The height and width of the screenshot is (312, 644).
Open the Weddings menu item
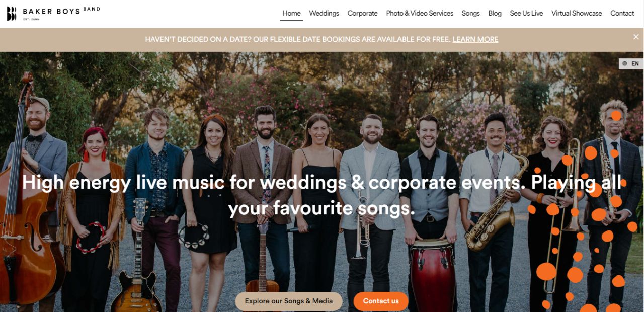point(324,13)
